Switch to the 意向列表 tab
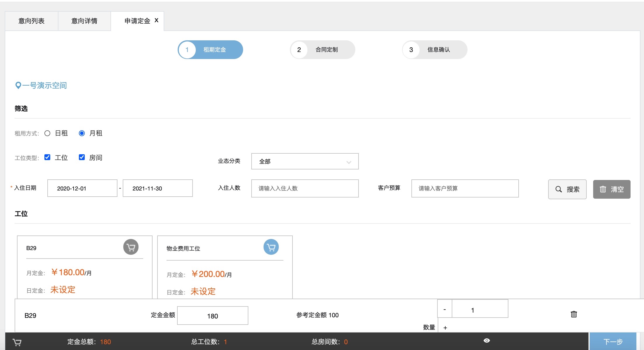The image size is (644, 350). point(31,21)
